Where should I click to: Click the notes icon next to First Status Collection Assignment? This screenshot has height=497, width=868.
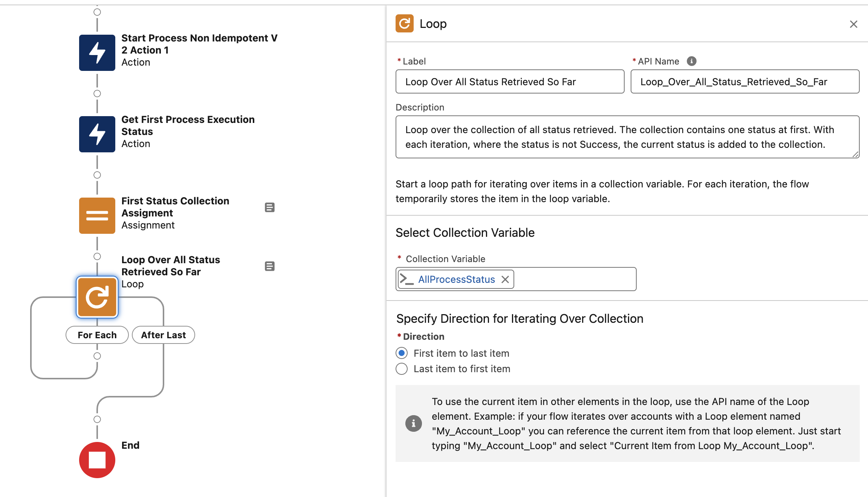270,208
